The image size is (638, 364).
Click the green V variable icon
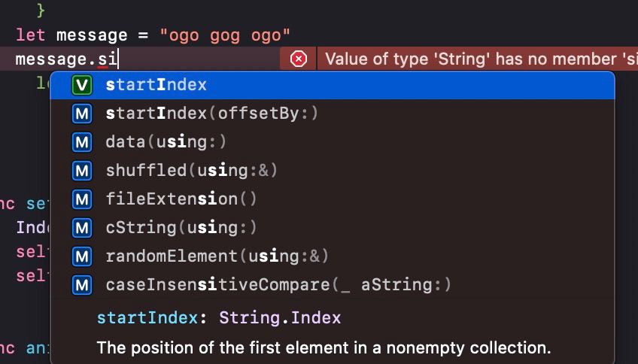coord(82,85)
